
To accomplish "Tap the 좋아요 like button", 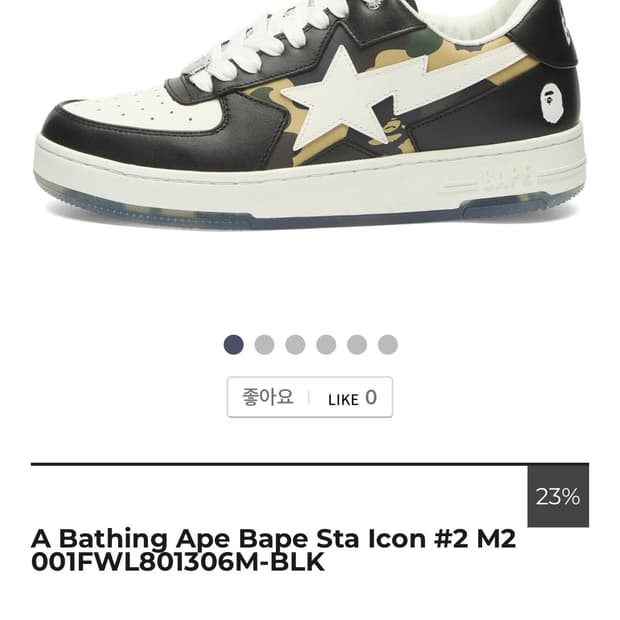I will 268,397.
